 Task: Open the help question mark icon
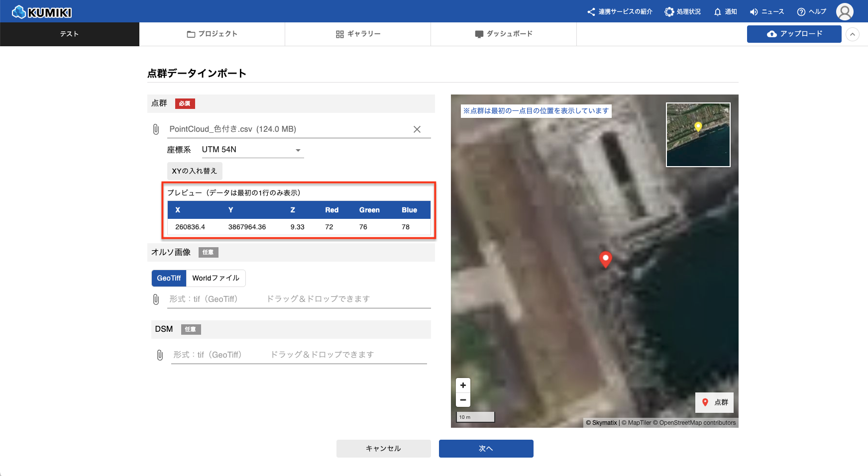click(801, 12)
